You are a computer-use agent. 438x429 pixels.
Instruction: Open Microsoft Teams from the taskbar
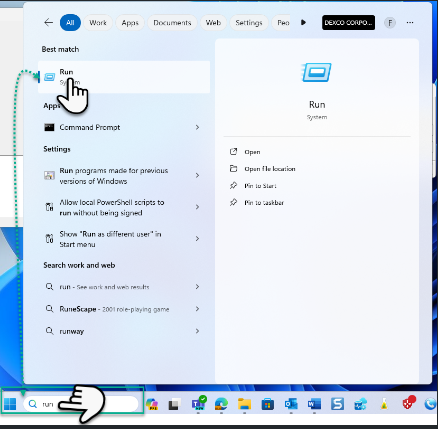[198, 403]
